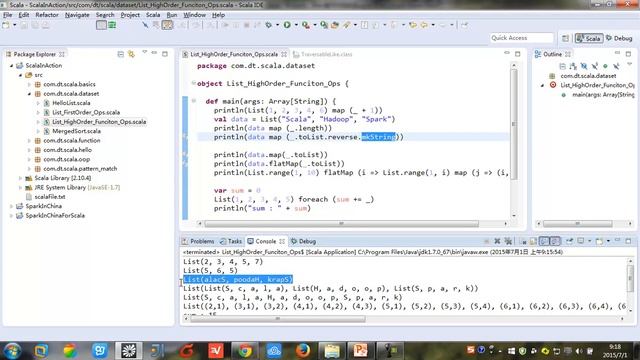This screenshot has width=640, height=360.
Task: Expand the Scala Library [2.10.4] node
Action: click(20, 178)
